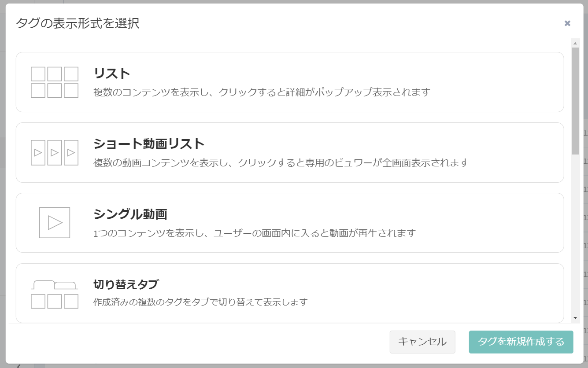Select the ショート動画リスト option title
The width and height of the screenshot is (588, 368).
click(x=149, y=144)
